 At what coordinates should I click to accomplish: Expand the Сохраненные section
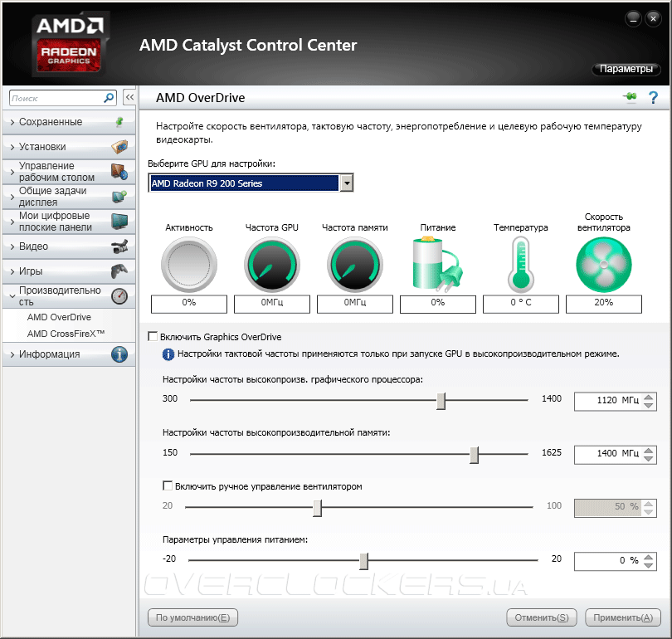pos(12,122)
